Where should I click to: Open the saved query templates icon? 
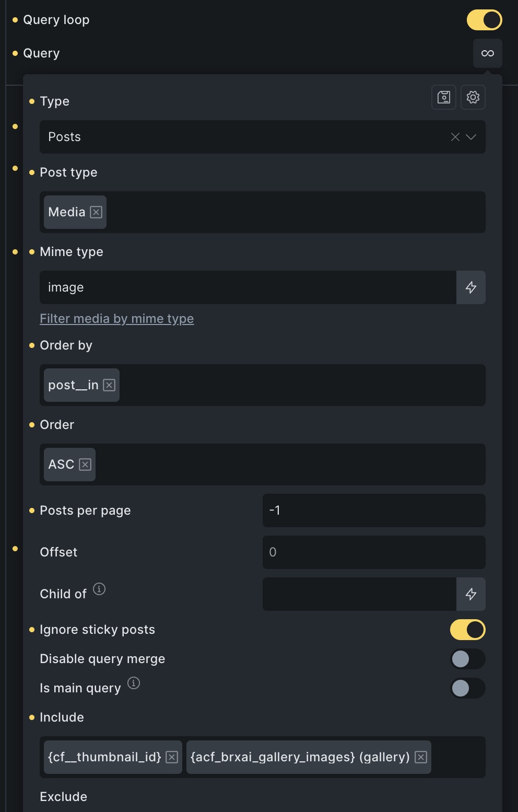tap(444, 97)
